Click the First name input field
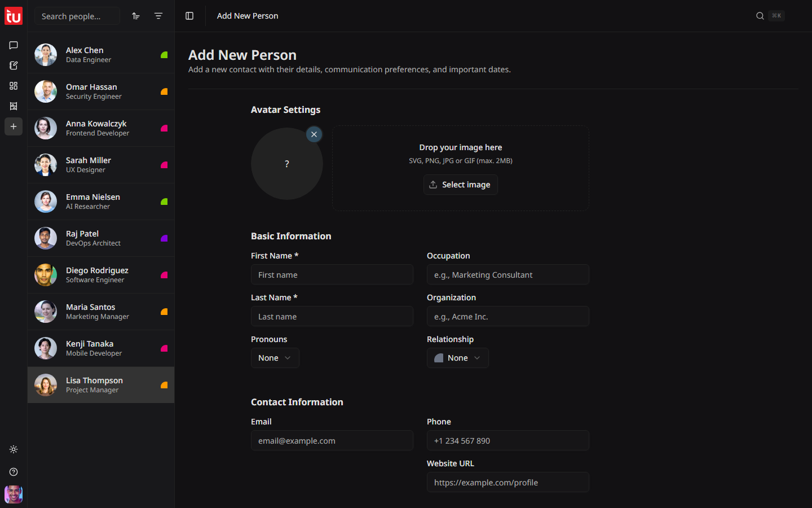812x508 pixels. [x=332, y=275]
